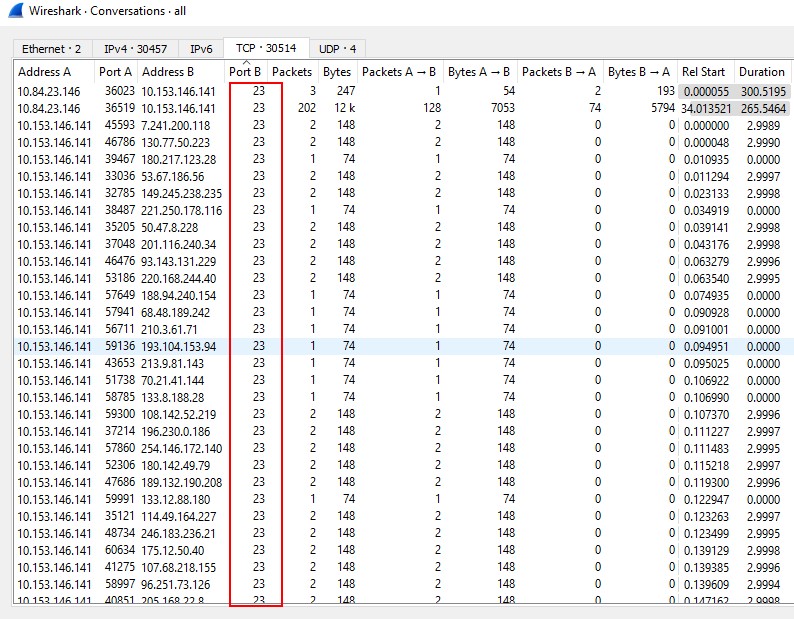The height and width of the screenshot is (619, 794).
Task: Click Bytes B → A column header
Action: click(639, 72)
